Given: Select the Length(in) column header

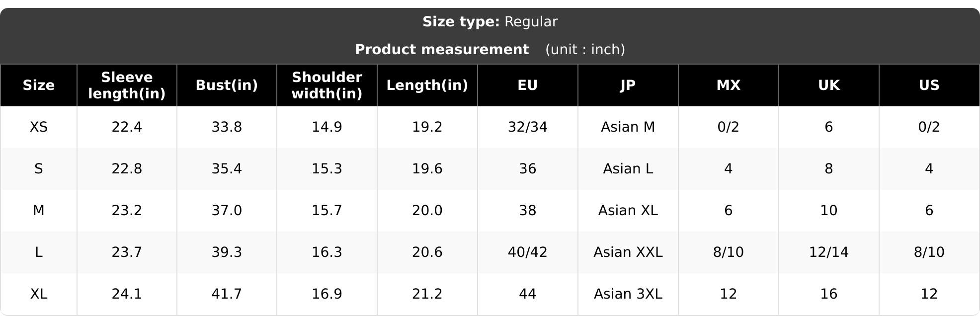Looking at the screenshot, I should coord(427,85).
